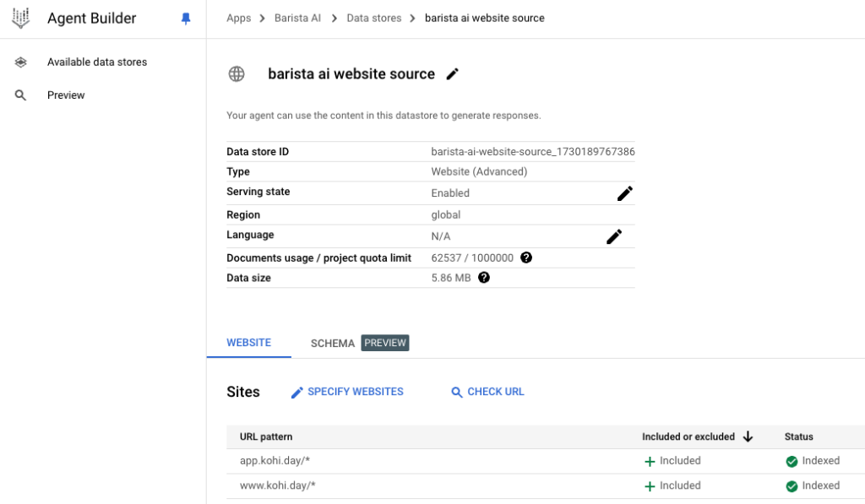The image size is (865, 504).
Task: Click the Status column header
Action: pos(799,436)
